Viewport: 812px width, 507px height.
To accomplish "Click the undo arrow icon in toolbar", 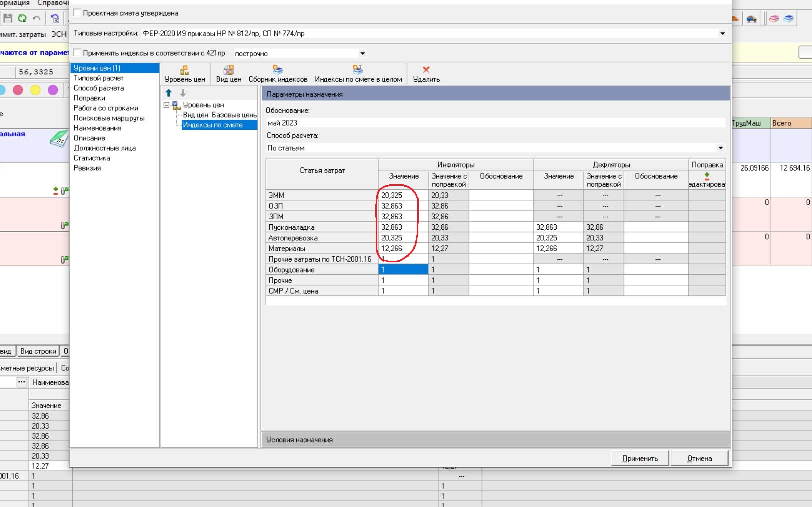I will click(37, 19).
